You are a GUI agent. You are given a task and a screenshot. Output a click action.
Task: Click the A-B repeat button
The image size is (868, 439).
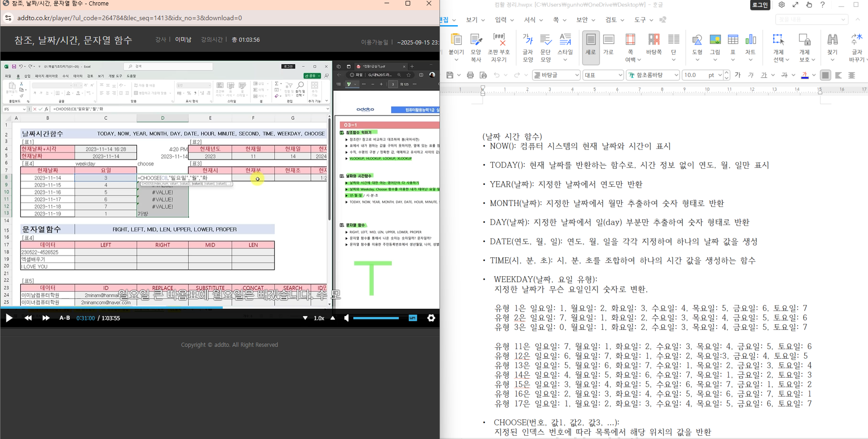tap(65, 318)
